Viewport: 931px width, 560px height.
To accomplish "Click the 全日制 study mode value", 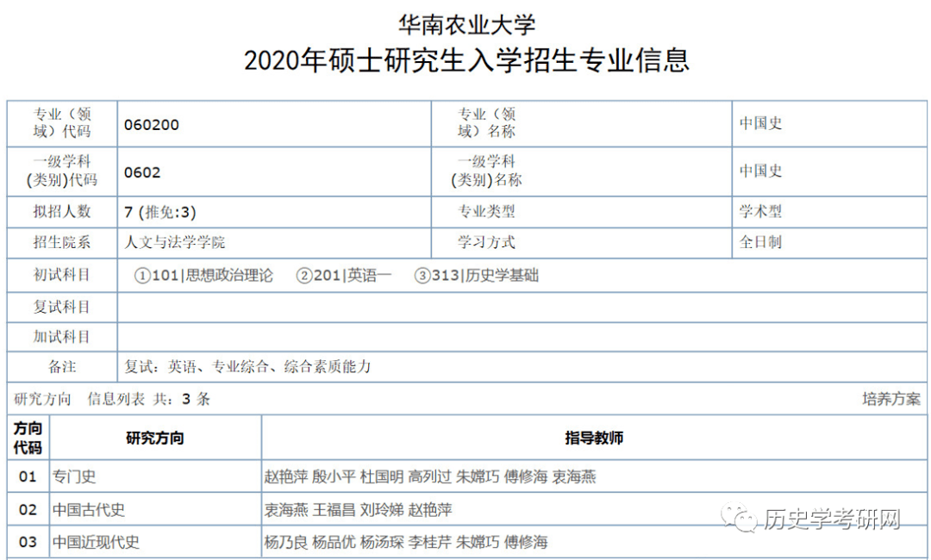I will tap(760, 242).
